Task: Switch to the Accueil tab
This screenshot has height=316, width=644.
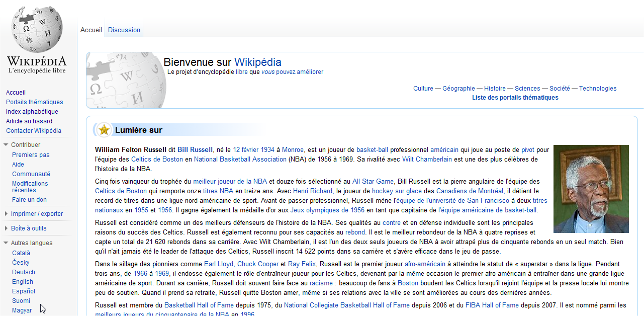Action: pyautogui.click(x=91, y=30)
